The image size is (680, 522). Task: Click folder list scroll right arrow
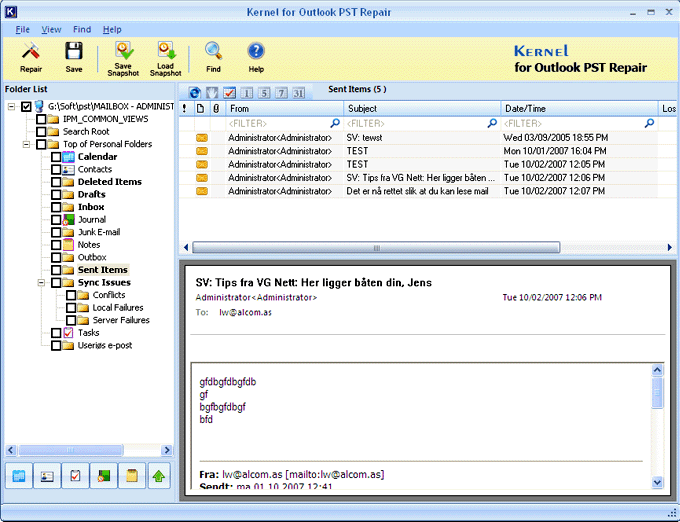167,450
